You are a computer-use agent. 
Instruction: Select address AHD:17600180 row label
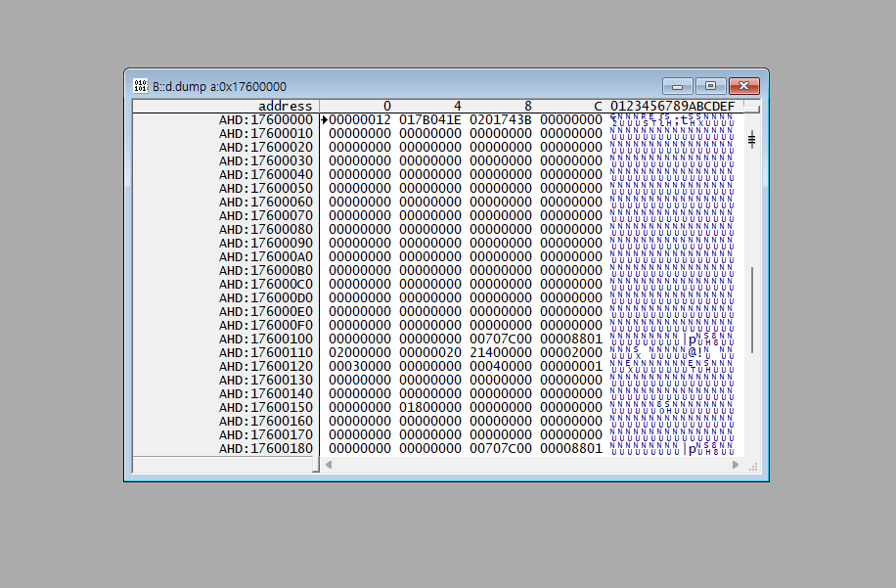266,448
